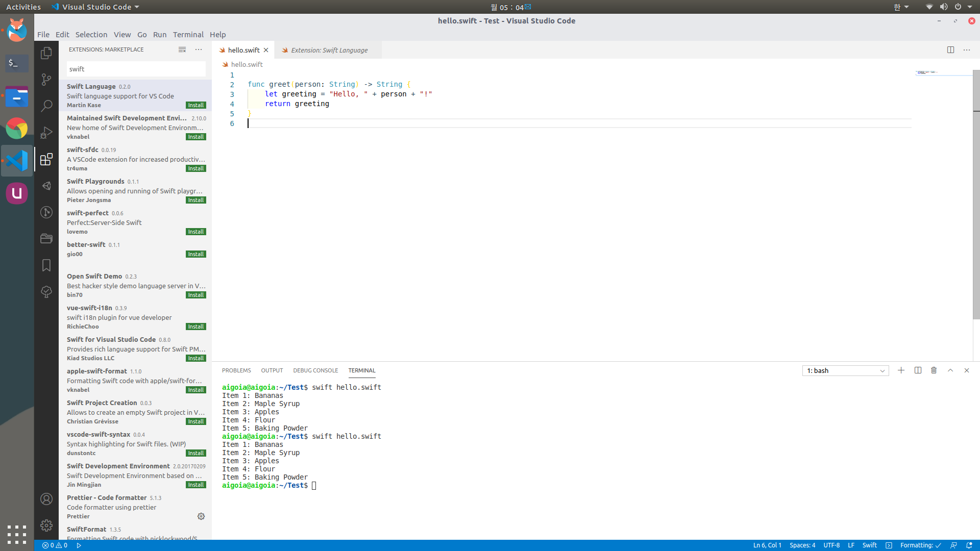Viewport: 980px width, 551px height.
Task: Toggle the Formatting status bar item
Action: tap(920, 545)
